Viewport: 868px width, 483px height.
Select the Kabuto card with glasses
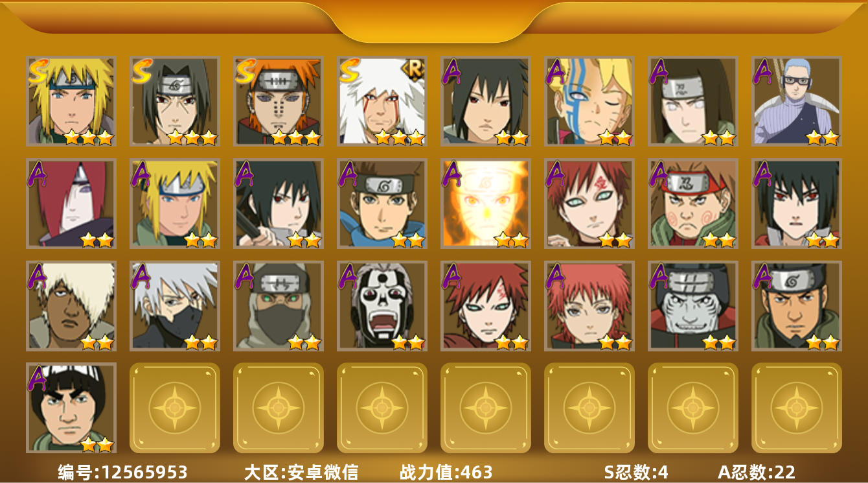[797, 100]
